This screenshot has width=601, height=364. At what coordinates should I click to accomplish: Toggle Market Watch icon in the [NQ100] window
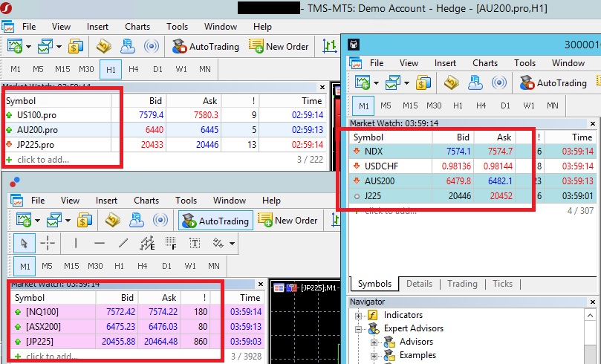(113, 221)
